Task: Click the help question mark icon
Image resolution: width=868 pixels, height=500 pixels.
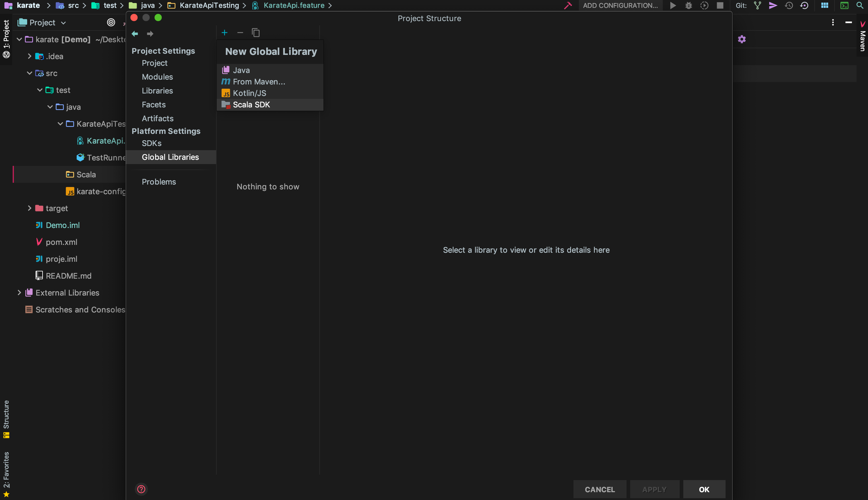Action: point(141,489)
